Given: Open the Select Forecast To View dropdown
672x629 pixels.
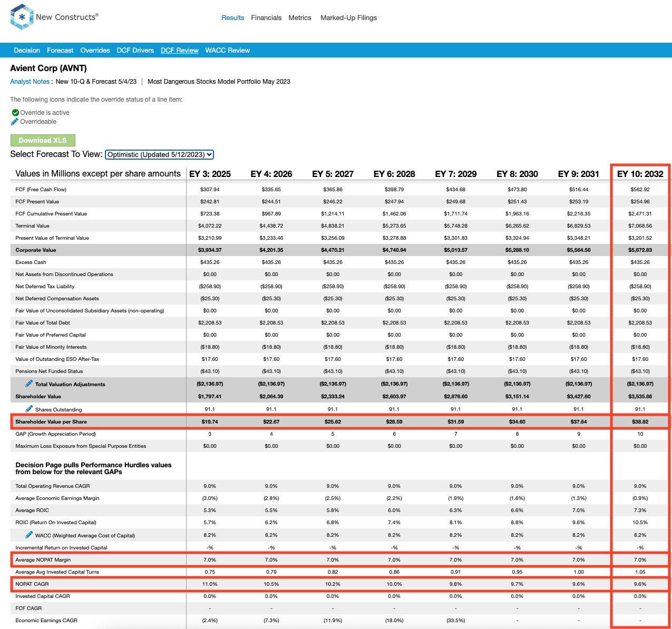Looking at the screenshot, I should 159,154.
